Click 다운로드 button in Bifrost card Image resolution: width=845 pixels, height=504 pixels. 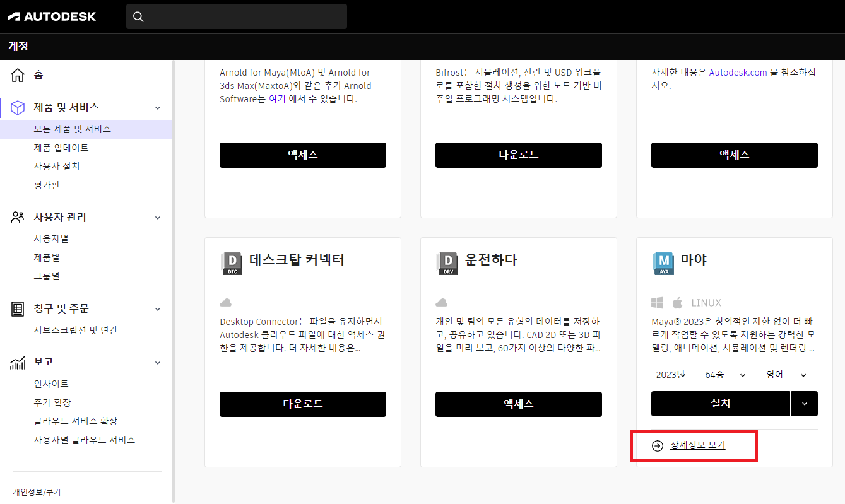tap(519, 155)
